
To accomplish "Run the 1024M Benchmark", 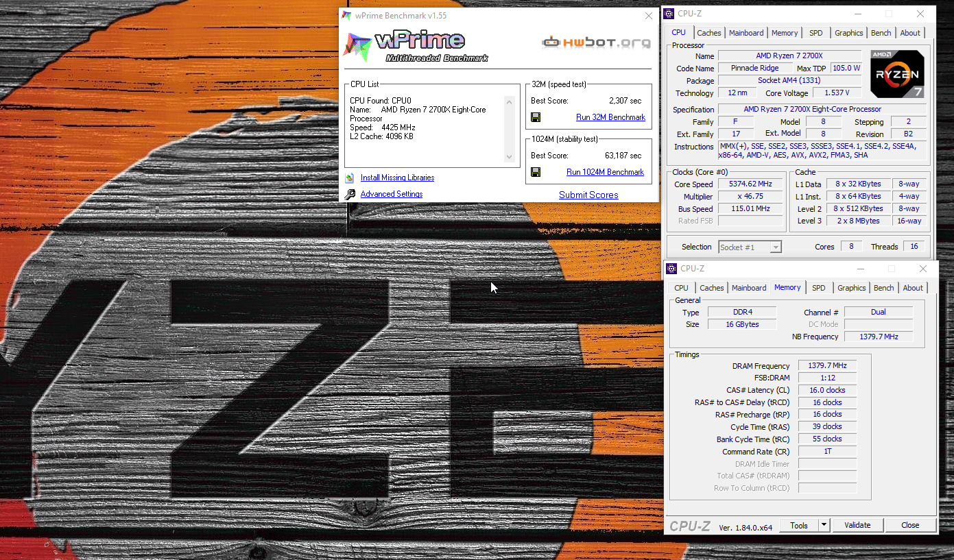I will click(605, 172).
